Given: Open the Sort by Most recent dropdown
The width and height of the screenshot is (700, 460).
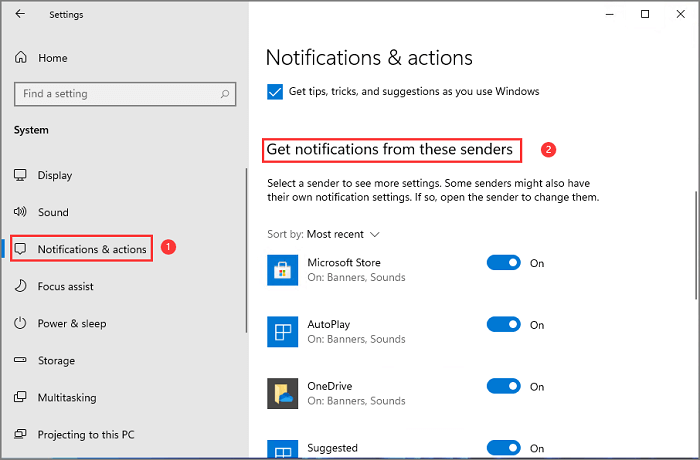Looking at the screenshot, I should (343, 234).
